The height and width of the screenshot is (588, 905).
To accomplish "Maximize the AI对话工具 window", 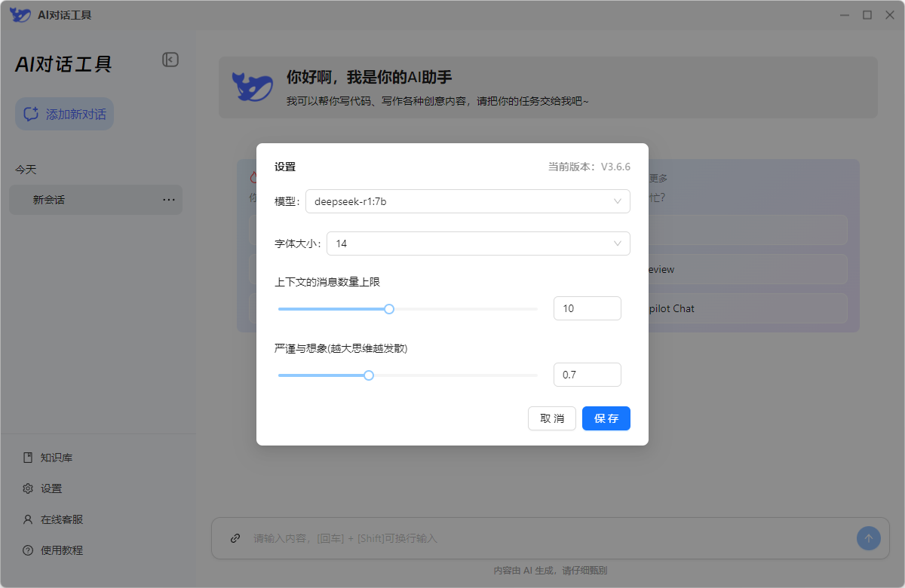I will (x=867, y=15).
